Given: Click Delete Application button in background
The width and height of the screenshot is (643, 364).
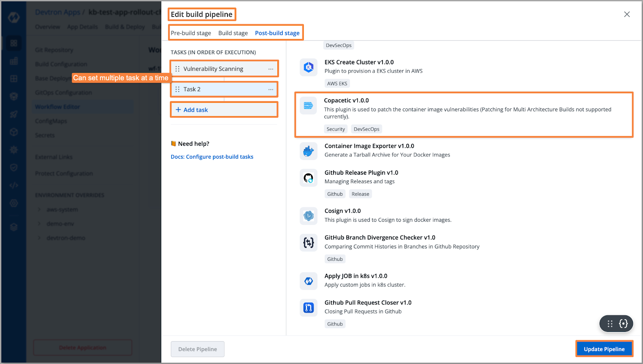Looking at the screenshot, I should pyautogui.click(x=83, y=348).
